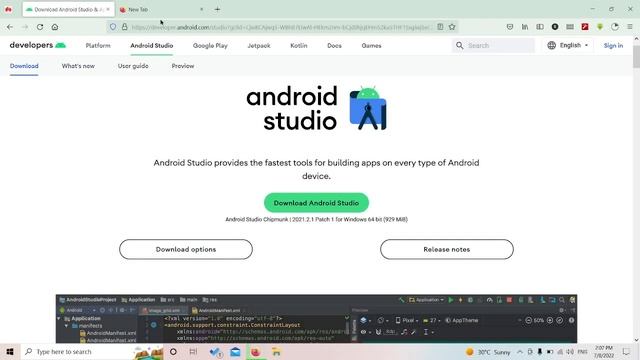
Task: Open Task View on the taskbar
Action: click(x=193, y=351)
